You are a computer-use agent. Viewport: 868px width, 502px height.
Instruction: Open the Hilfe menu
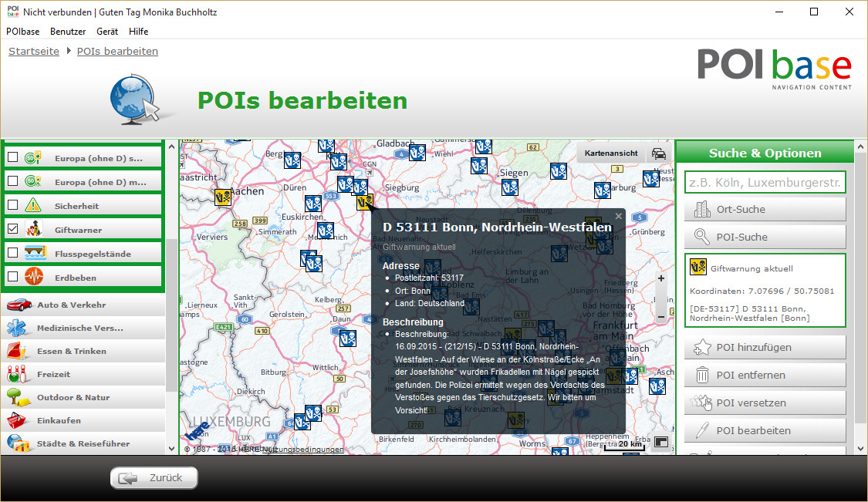[x=139, y=32]
